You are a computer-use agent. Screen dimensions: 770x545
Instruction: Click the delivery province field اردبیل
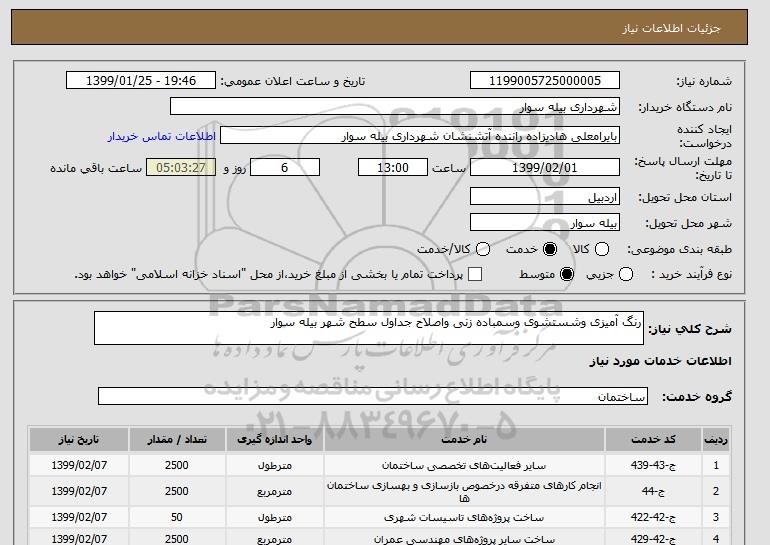coord(545,196)
